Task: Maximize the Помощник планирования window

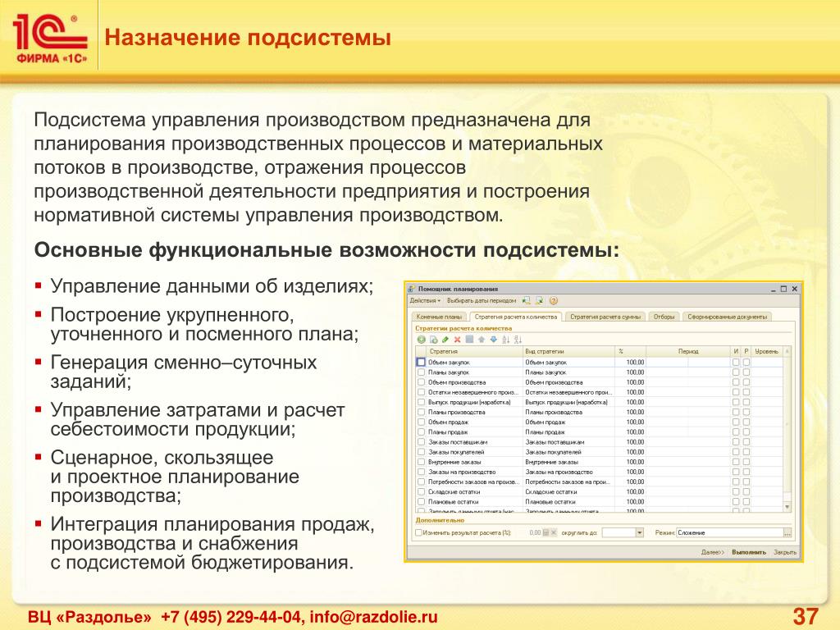Action: (x=783, y=289)
